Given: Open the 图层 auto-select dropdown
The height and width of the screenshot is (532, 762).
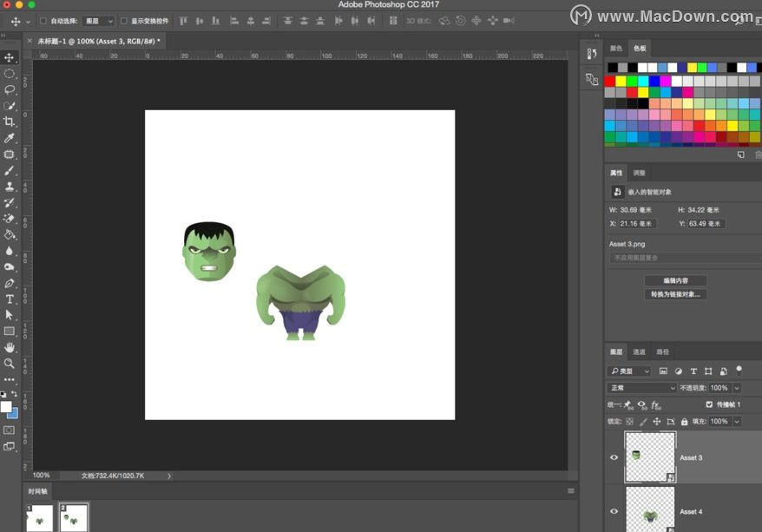Looking at the screenshot, I should [99, 21].
